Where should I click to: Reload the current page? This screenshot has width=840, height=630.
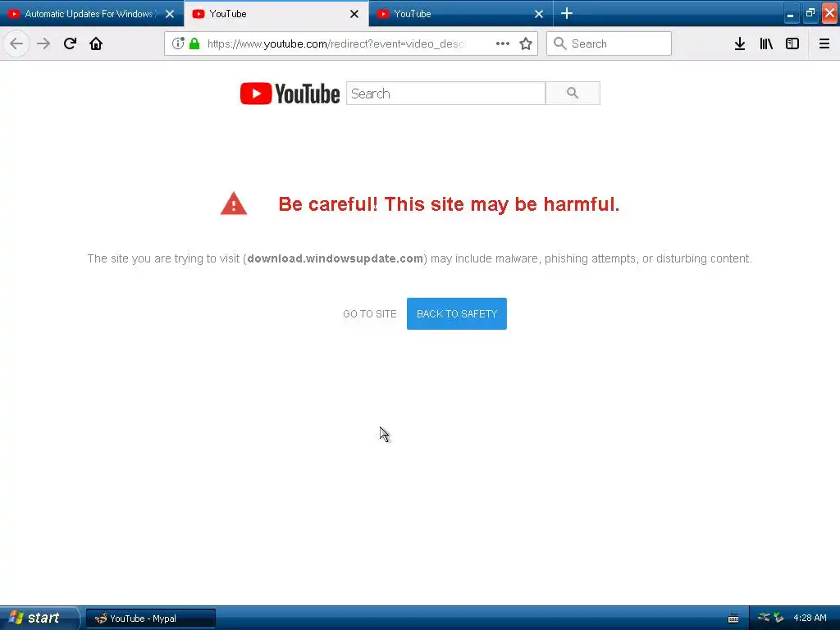[x=70, y=43]
